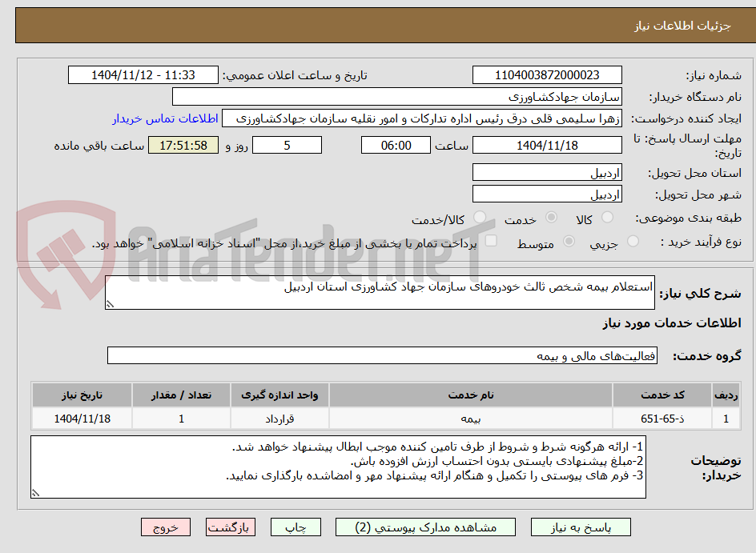Viewport: 756px width, 553px height.
Task: Click the table date cell 1404/11/18
Action: (82, 419)
